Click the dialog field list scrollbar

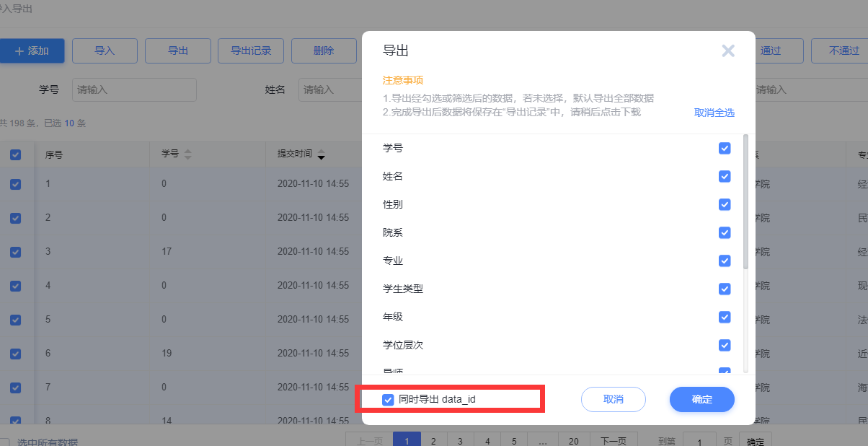tap(745, 202)
